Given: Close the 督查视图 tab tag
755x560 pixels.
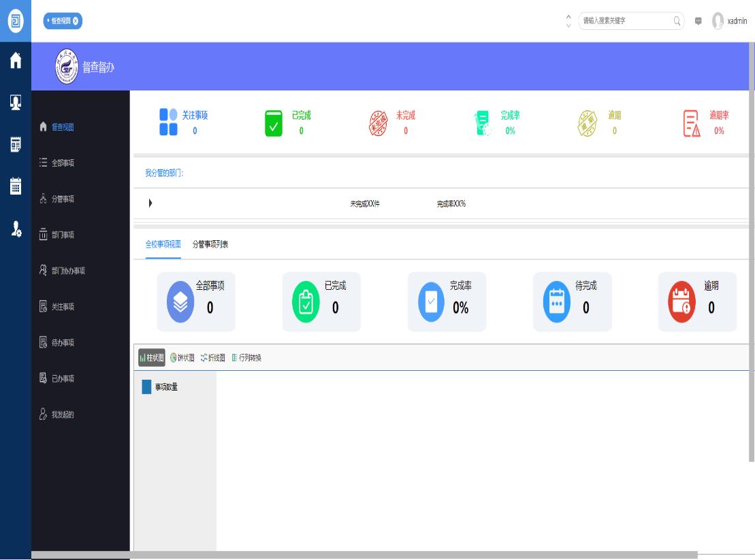Looking at the screenshot, I should point(76,21).
